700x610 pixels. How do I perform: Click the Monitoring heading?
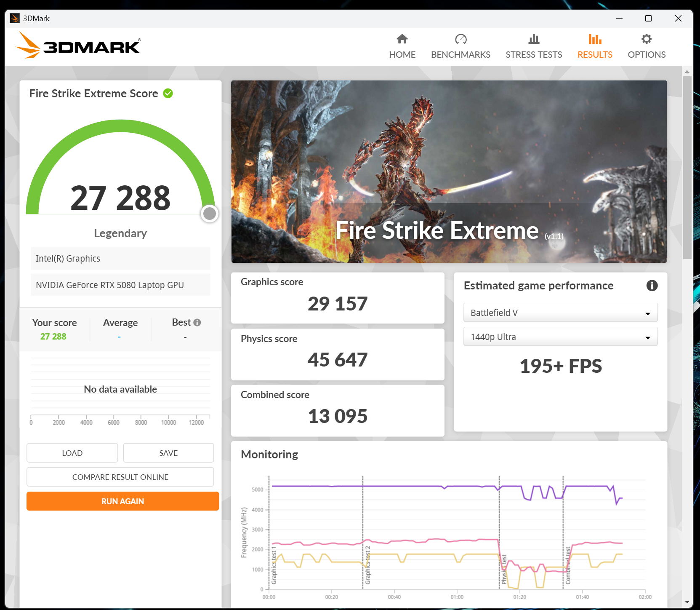coord(269,454)
